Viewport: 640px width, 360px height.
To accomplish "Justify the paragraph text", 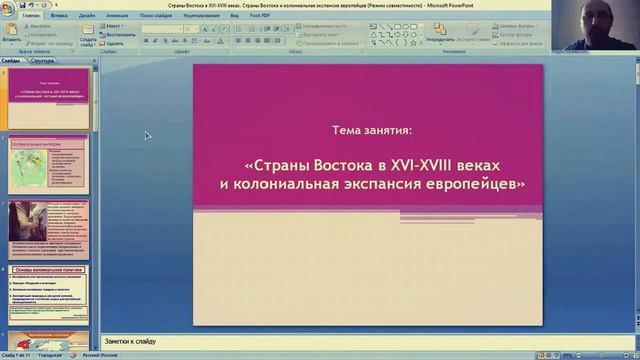I will point(267,41).
